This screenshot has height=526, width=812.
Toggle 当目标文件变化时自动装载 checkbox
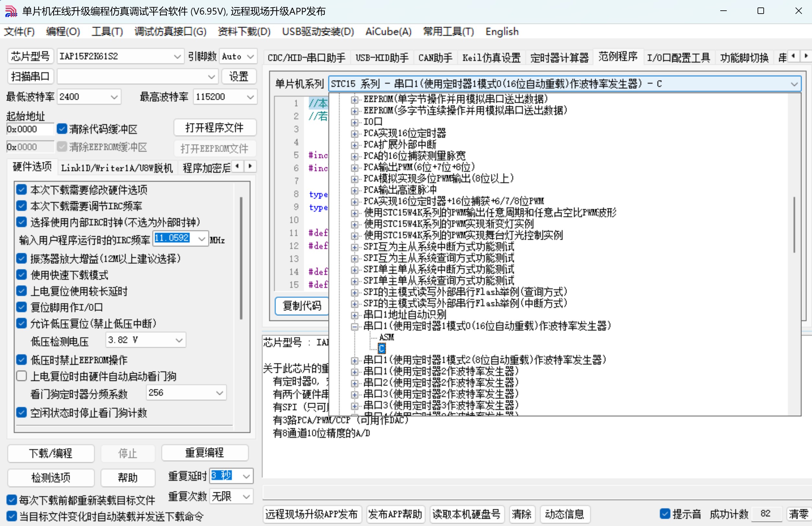(12, 516)
